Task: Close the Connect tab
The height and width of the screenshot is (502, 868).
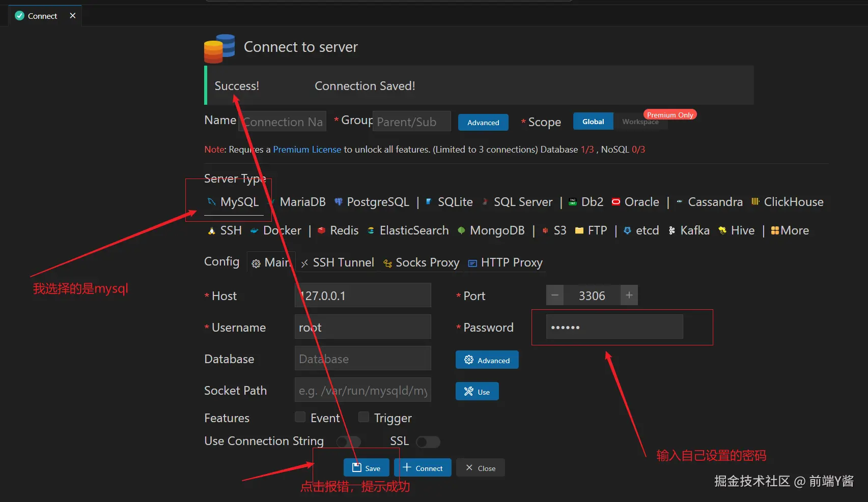Action: (73, 16)
